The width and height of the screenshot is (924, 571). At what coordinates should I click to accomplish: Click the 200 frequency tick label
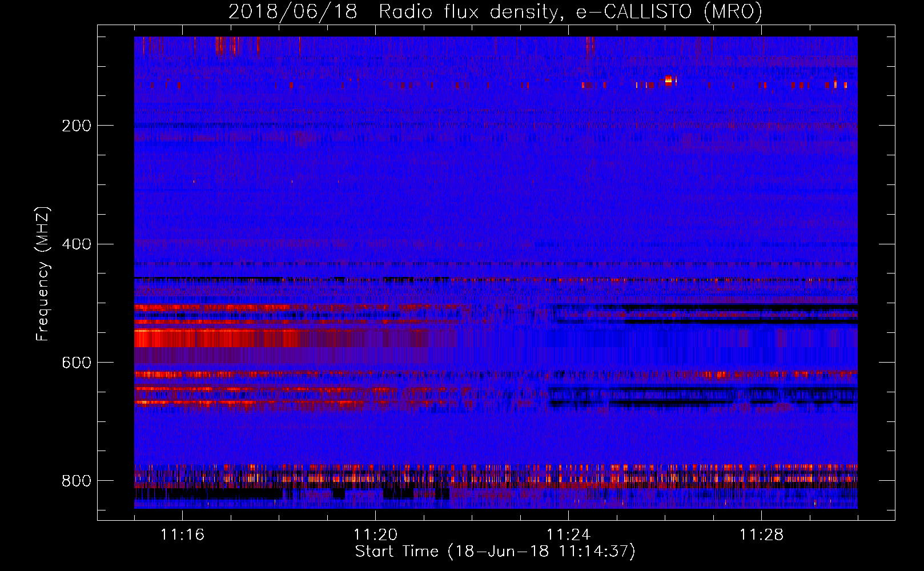(x=77, y=126)
